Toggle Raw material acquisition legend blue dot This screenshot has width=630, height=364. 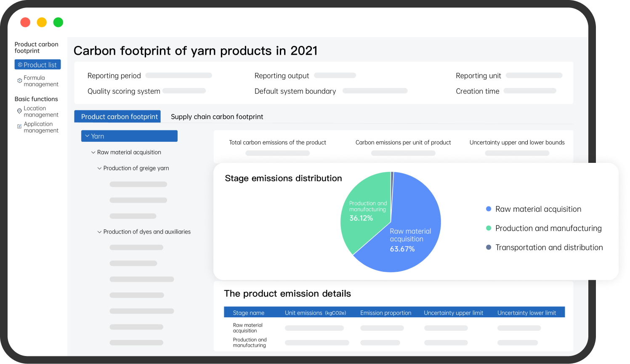pyautogui.click(x=489, y=209)
